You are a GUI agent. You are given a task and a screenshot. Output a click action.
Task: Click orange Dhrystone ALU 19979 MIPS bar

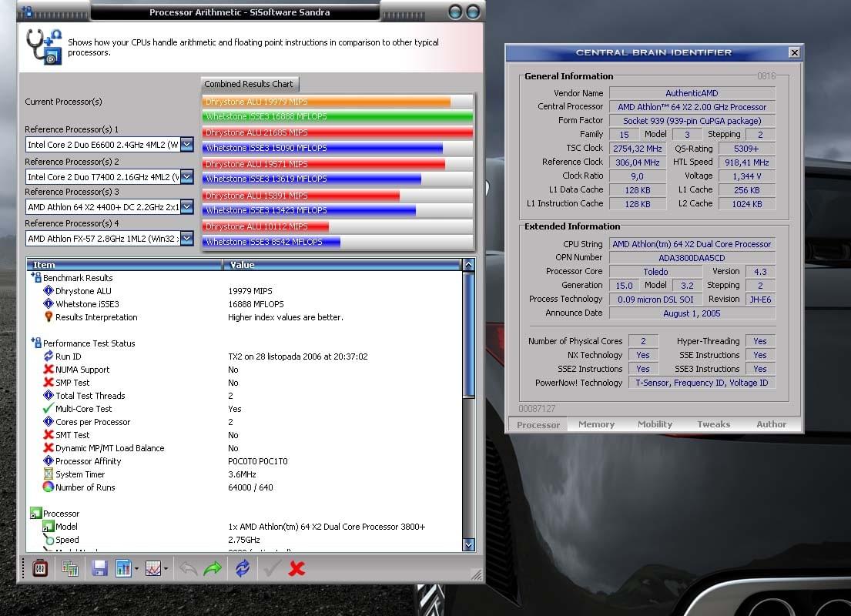click(x=327, y=102)
